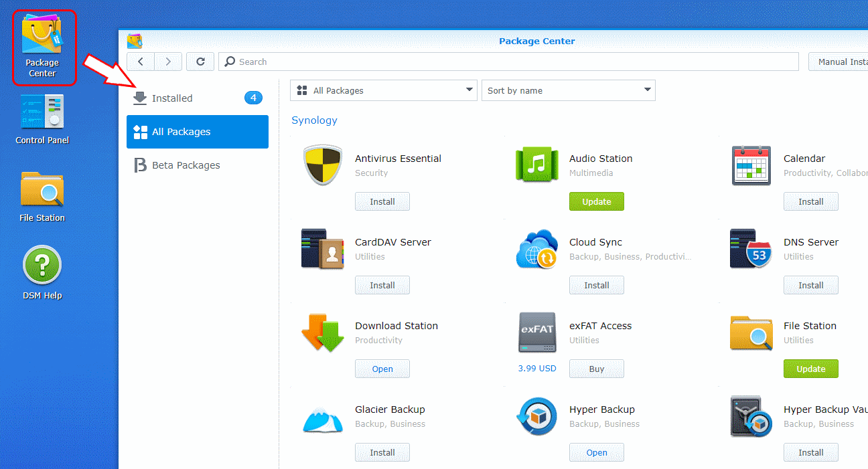Click the CardDAV Server package name
The height and width of the screenshot is (469, 868).
pos(393,242)
